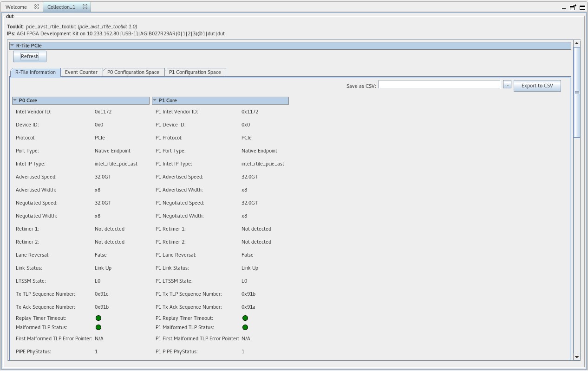588x371 pixels.
Task: Open the P0 Configuration Space tab
Action: [x=133, y=72]
